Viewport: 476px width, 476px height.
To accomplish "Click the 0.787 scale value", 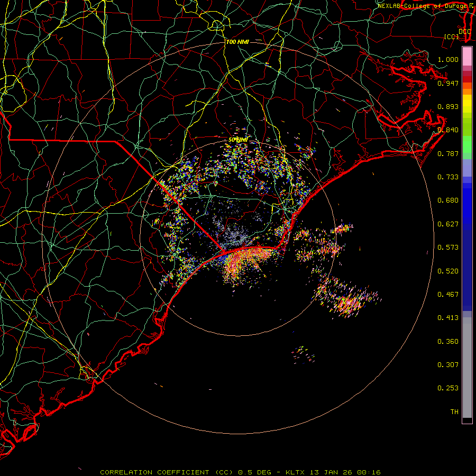I will [448, 153].
